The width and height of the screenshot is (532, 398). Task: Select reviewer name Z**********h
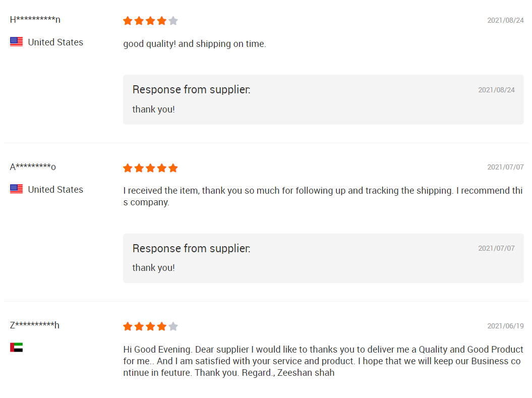tap(34, 325)
